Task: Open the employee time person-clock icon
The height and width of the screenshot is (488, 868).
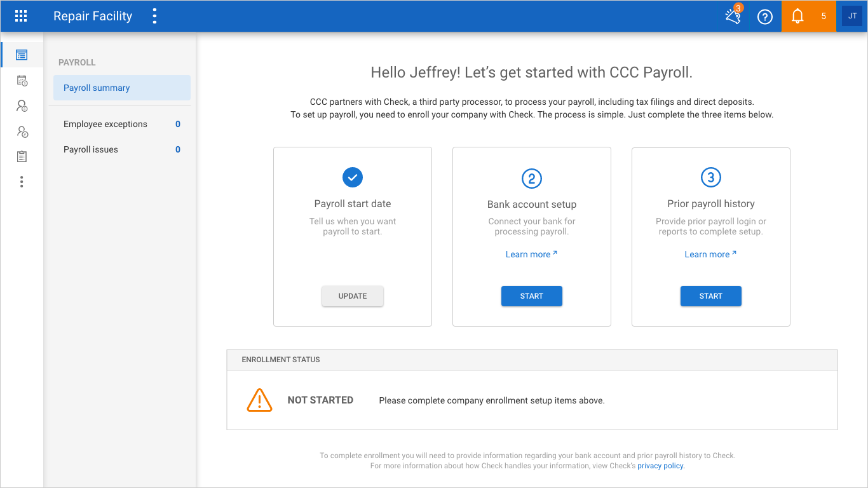Action: coord(22,131)
